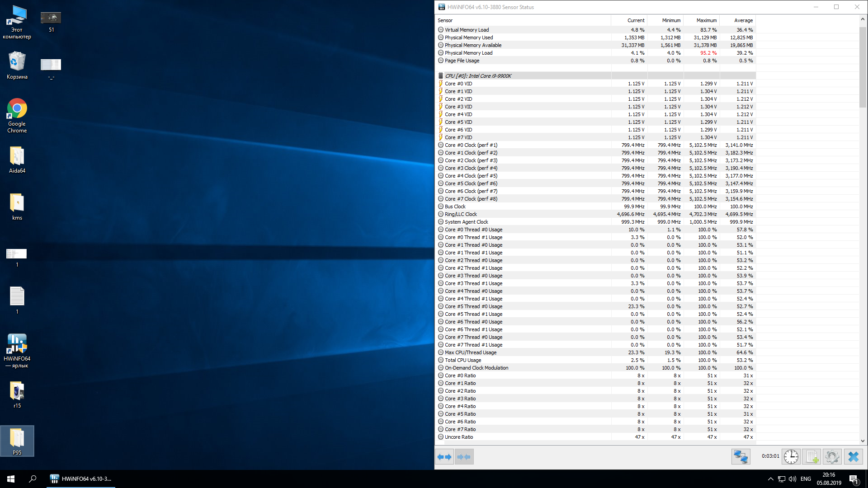This screenshot has width=868, height=488.
Task: Close sensors using the blue X icon
Action: (854, 457)
